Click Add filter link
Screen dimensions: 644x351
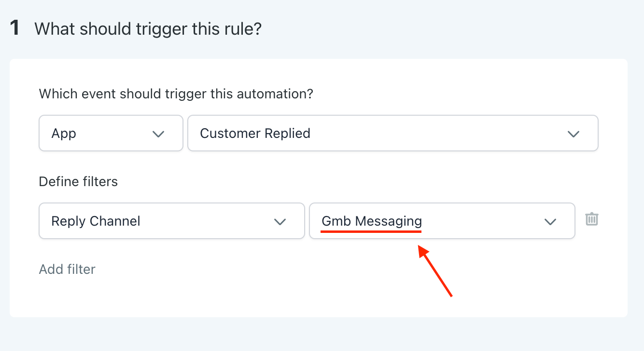pyautogui.click(x=67, y=269)
